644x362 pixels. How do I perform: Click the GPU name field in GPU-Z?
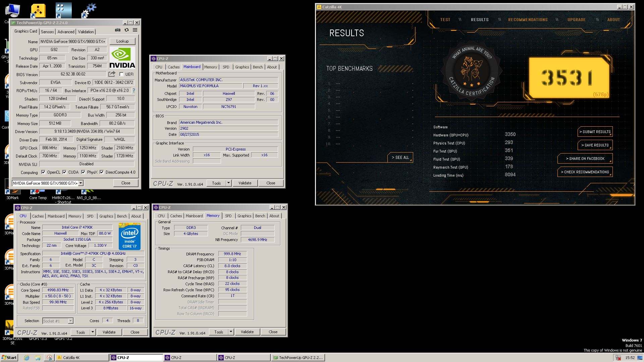(x=73, y=41)
